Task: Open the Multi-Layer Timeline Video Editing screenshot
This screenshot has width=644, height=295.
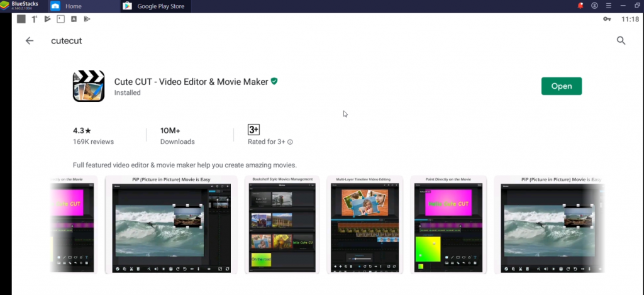Action: (x=365, y=225)
